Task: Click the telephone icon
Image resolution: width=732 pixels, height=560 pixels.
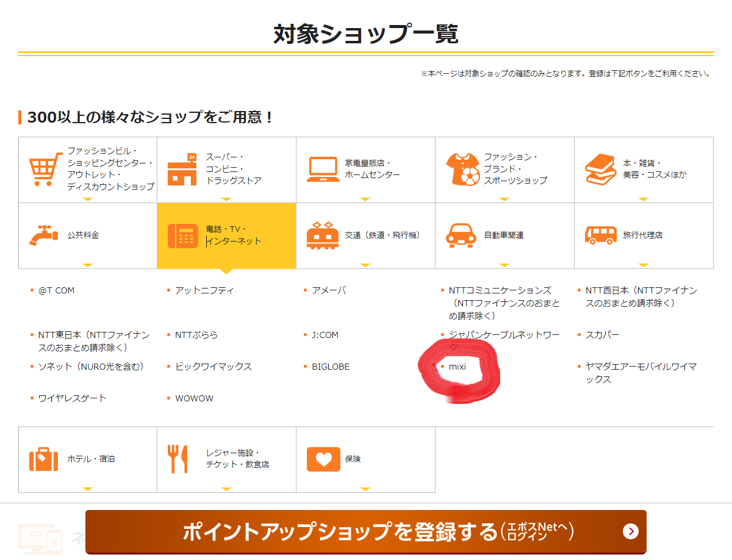Action: point(183,236)
